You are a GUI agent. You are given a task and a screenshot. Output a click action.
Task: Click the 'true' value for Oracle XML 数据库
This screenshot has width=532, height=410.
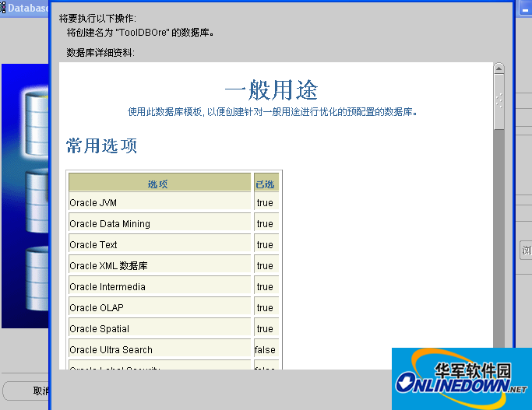[265, 265]
